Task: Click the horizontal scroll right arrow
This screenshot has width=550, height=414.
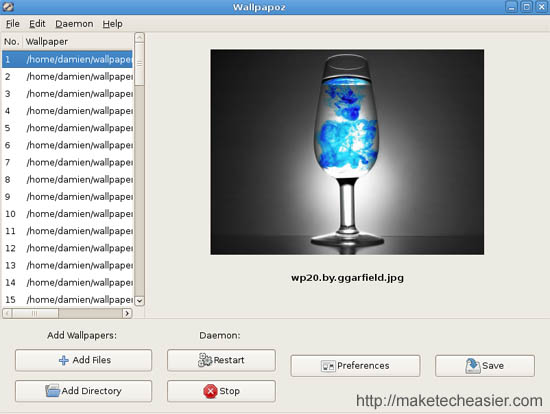Action: pyautogui.click(x=127, y=313)
